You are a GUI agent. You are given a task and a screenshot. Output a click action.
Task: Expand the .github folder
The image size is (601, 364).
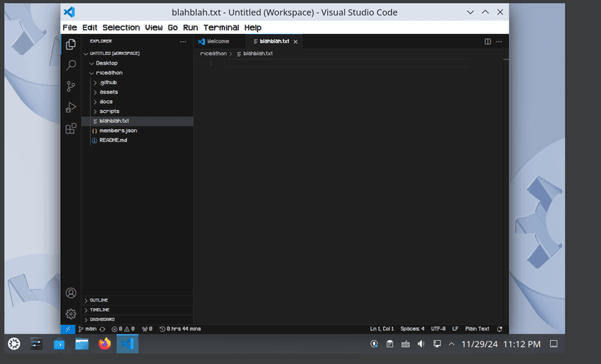tap(108, 83)
